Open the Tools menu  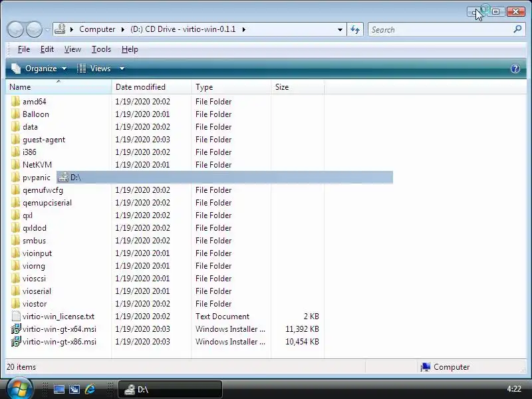[101, 49]
